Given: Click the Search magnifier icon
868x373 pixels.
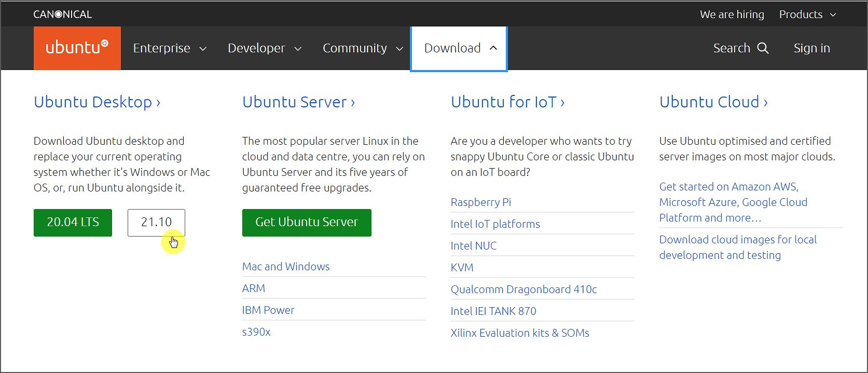Looking at the screenshot, I should [763, 48].
